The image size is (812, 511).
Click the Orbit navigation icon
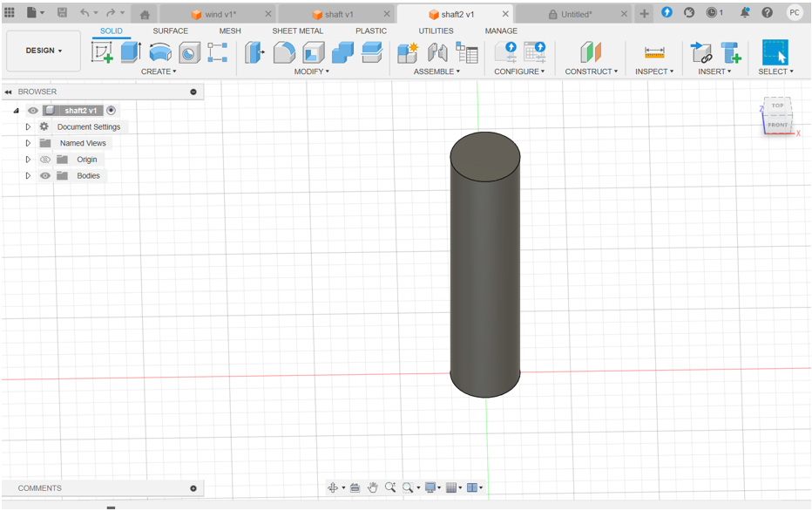[333, 487]
